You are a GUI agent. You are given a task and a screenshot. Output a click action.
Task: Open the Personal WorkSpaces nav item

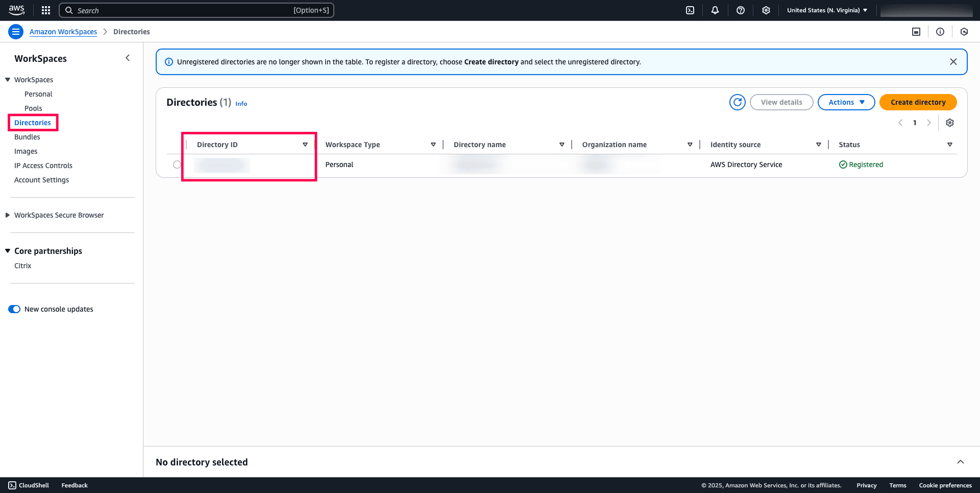click(x=38, y=94)
